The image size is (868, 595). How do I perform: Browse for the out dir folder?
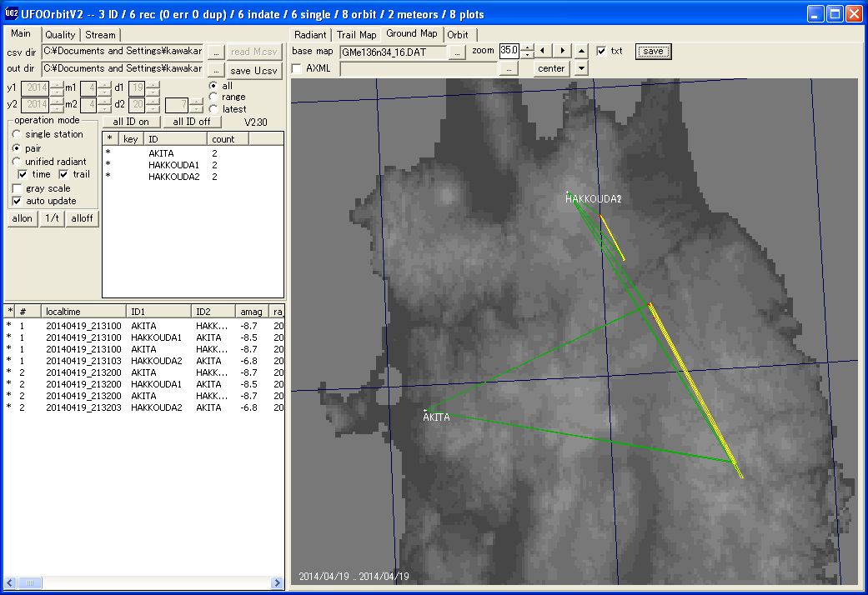click(215, 70)
